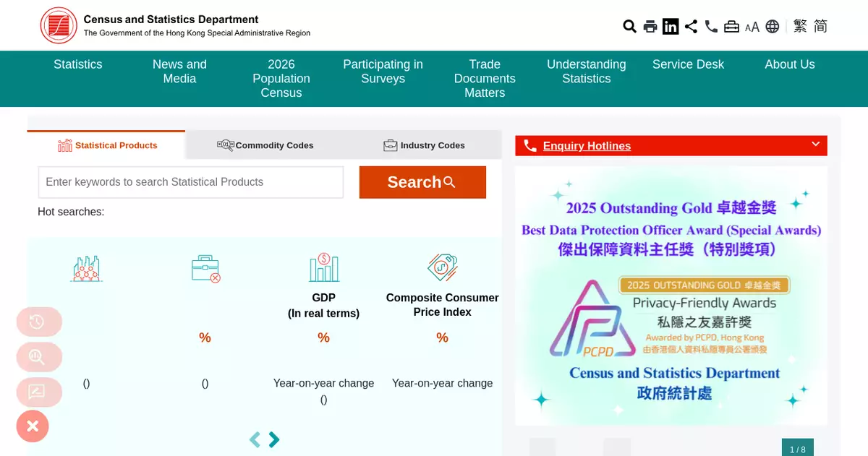
Task: Open the LinkedIn icon link
Action: point(671,27)
